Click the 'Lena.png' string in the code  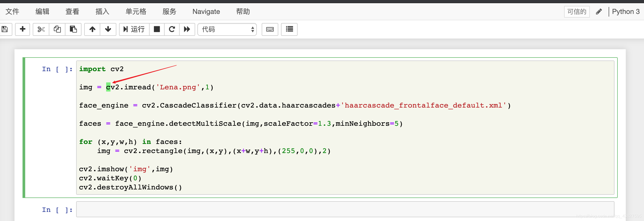(178, 87)
